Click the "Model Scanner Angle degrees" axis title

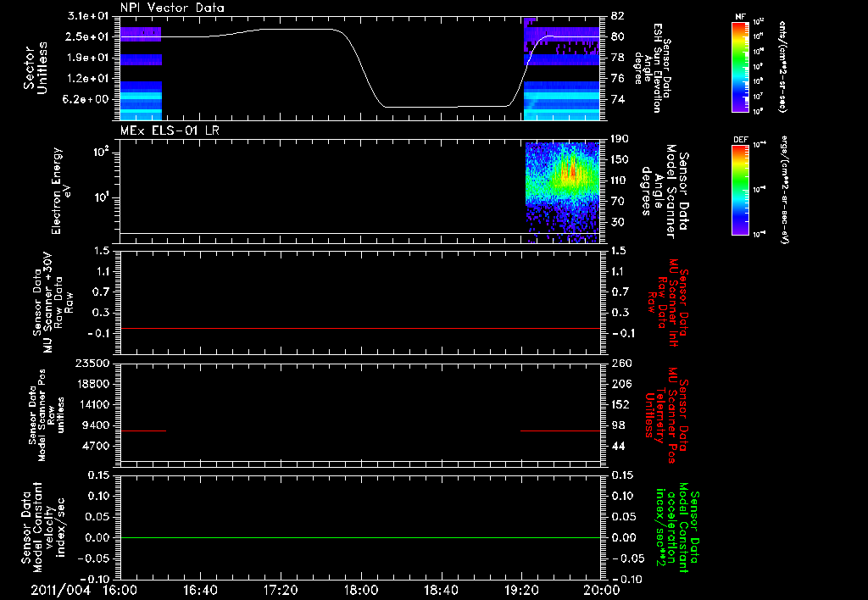[x=665, y=191]
